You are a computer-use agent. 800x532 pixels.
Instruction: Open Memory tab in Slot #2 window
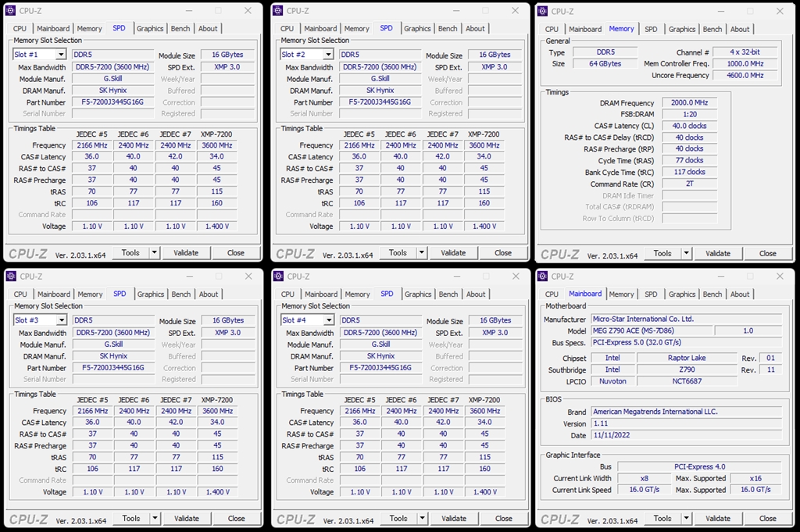(356, 29)
